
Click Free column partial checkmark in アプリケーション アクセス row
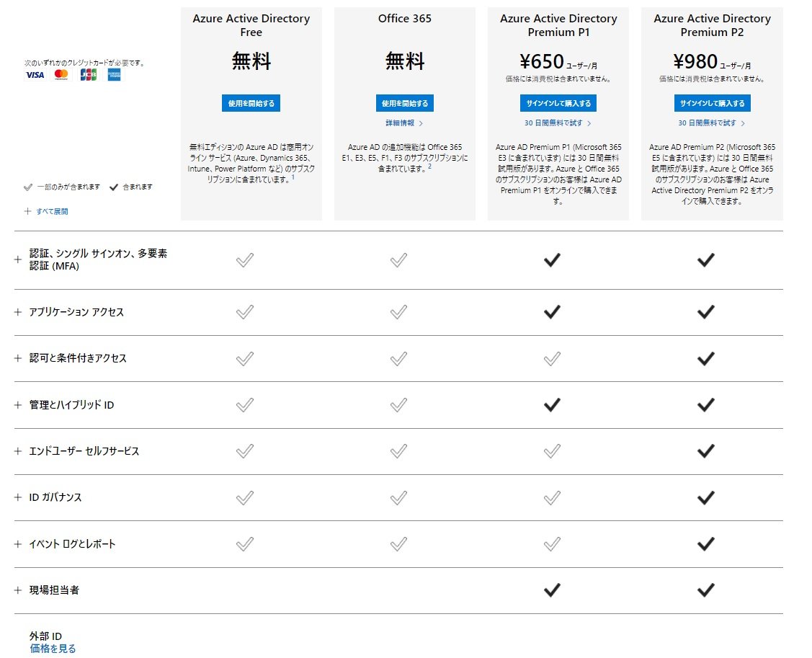[245, 312]
